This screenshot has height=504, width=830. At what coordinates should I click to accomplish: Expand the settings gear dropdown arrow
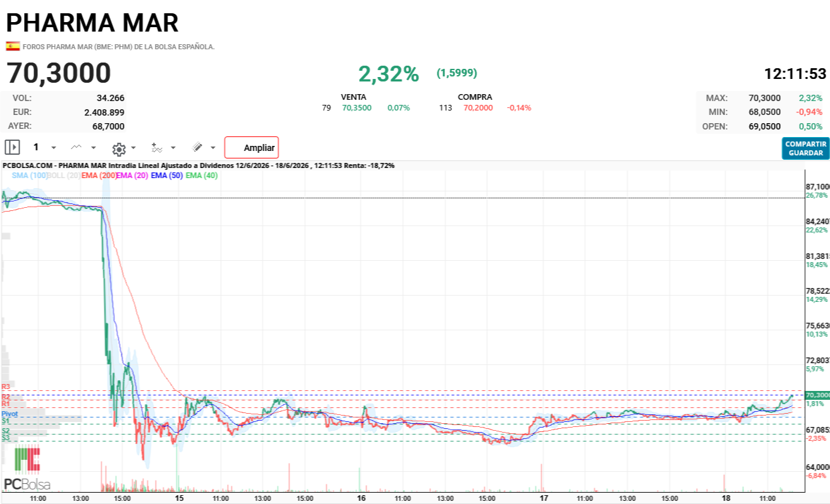(133, 148)
